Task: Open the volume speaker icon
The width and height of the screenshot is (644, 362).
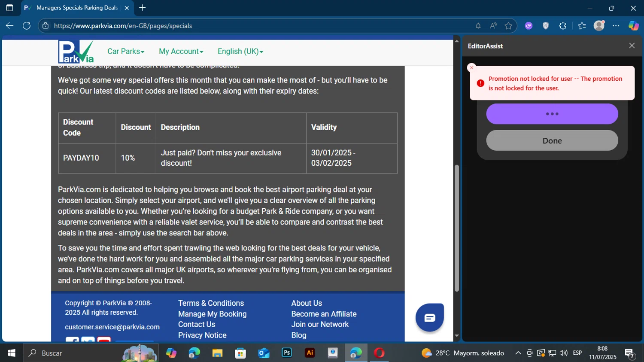Action: point(563,353)
